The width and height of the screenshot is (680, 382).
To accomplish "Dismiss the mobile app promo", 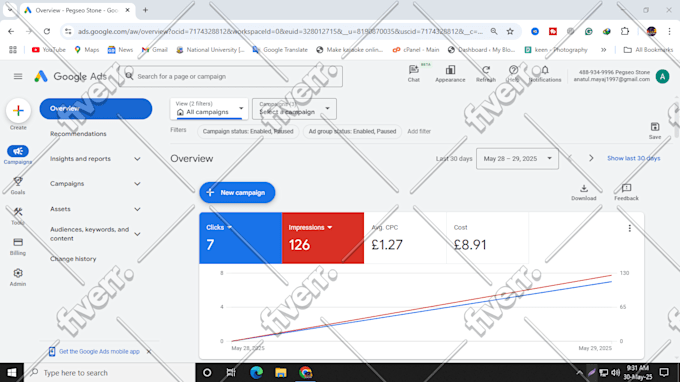I will tap(149, 352).
